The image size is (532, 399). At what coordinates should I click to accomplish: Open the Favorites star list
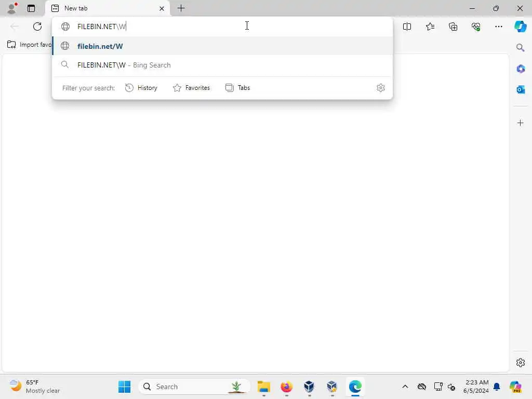430,26
